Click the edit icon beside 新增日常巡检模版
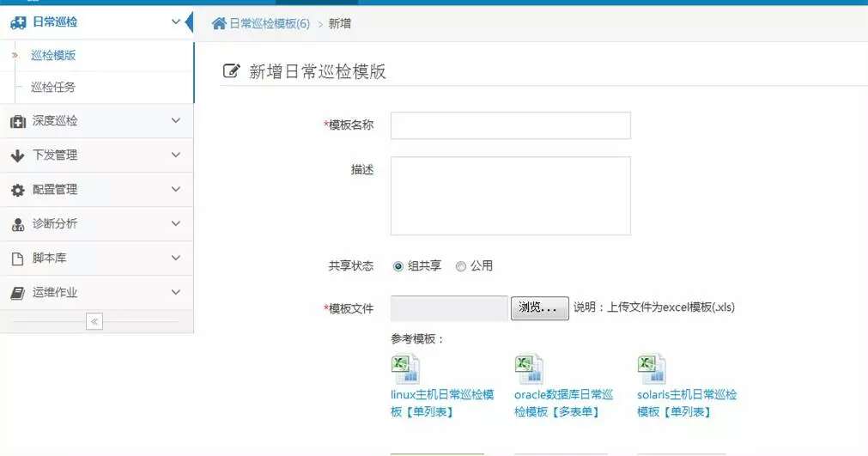868x456 pixels. pos(232,70)
